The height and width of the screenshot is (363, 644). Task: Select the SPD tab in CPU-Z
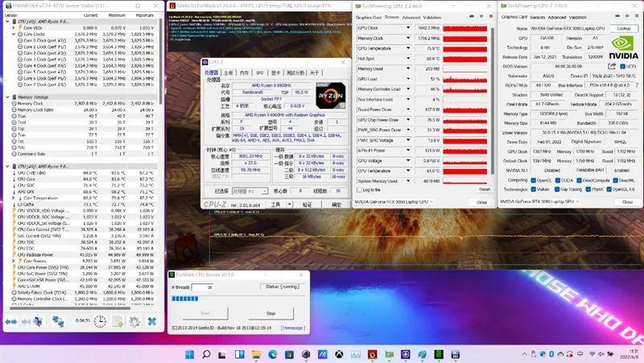click(259, 72)
